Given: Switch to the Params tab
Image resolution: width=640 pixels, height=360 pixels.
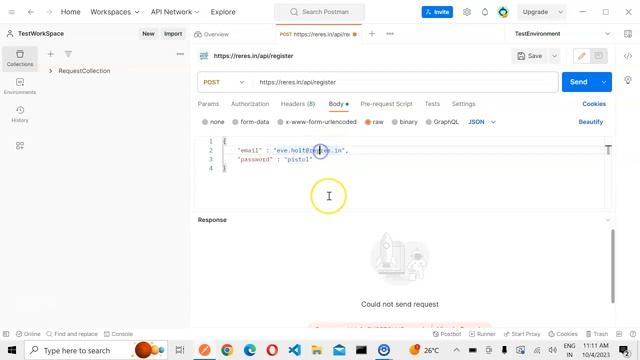Looking at the screenshot, I should [208, 104].
